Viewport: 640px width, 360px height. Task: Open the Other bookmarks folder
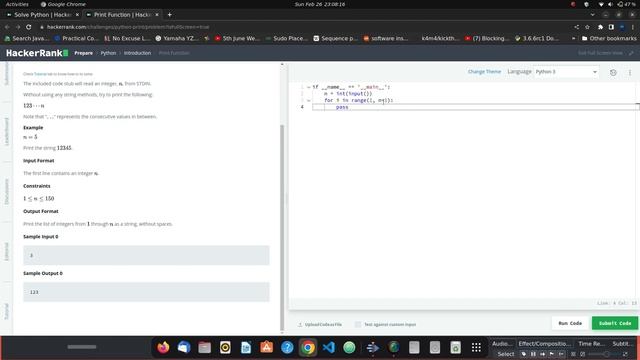609,38
